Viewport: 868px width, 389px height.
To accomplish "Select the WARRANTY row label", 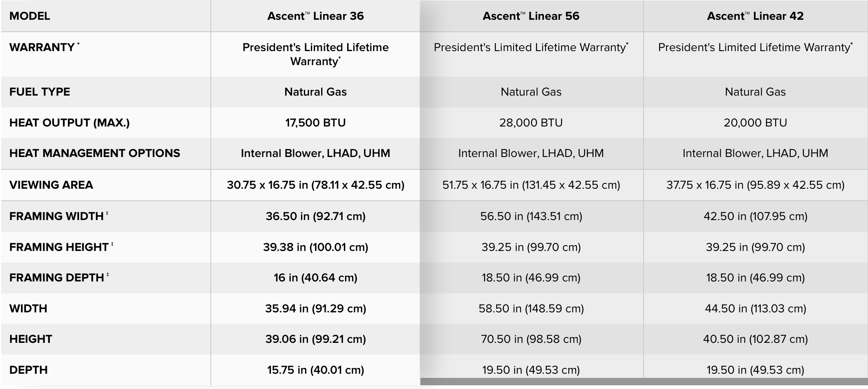I will click(x=42, y=47).
